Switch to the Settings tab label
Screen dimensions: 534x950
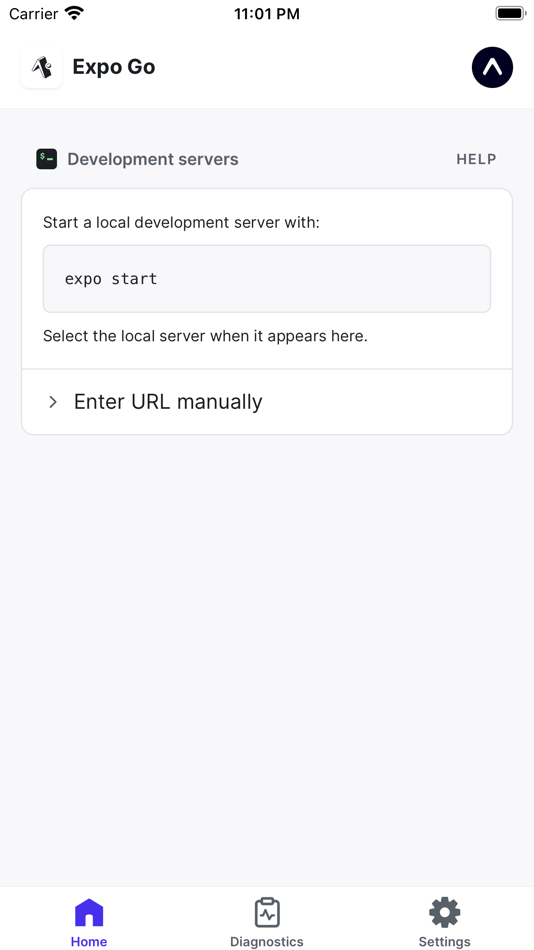tap(445, 942)
